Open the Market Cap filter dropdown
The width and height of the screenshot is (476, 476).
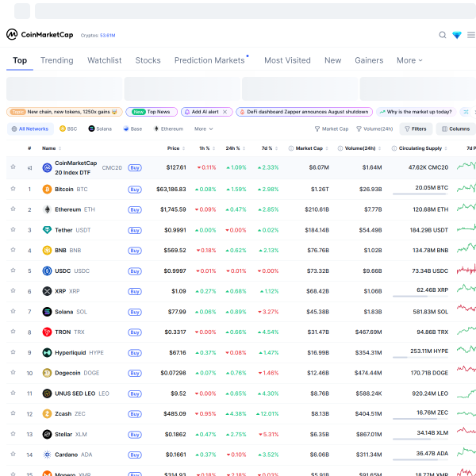click(332, 129)
